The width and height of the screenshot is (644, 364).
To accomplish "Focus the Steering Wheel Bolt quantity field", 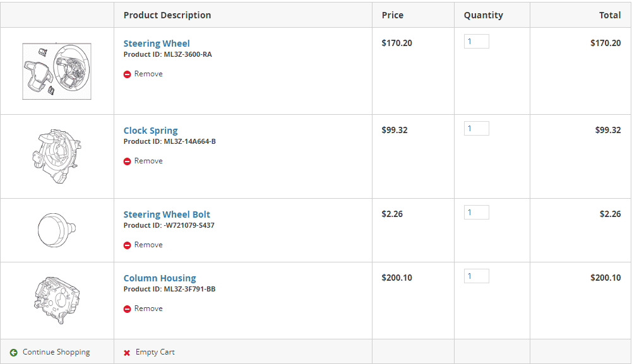I will click(x=477, y=213).
